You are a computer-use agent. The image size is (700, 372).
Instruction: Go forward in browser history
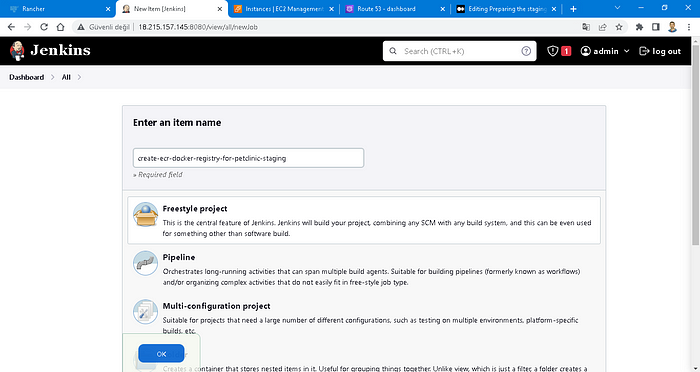pyautogui.click(x=28, y=27)
